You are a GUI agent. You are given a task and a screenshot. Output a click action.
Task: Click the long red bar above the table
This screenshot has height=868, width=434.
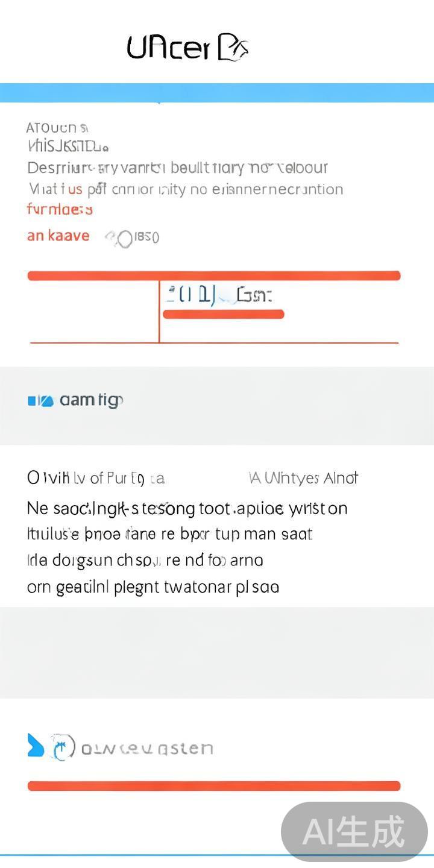(214, 276)
